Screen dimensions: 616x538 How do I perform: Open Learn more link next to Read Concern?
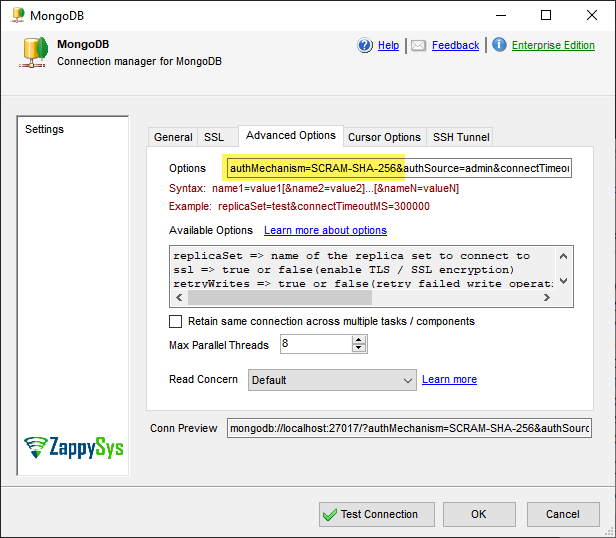[449, 379]
